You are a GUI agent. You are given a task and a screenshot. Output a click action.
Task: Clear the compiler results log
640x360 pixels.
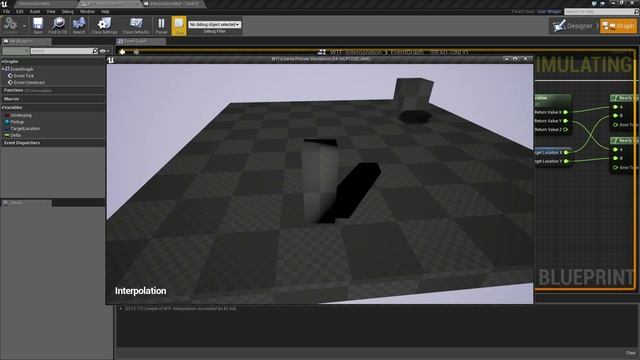(x=630, y=353)
